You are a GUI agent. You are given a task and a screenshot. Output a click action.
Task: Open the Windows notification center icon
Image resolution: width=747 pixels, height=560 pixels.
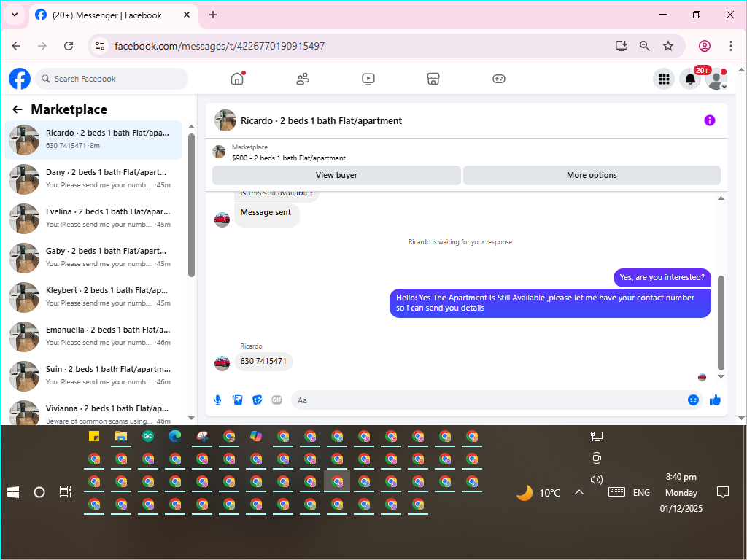point(723,492)
